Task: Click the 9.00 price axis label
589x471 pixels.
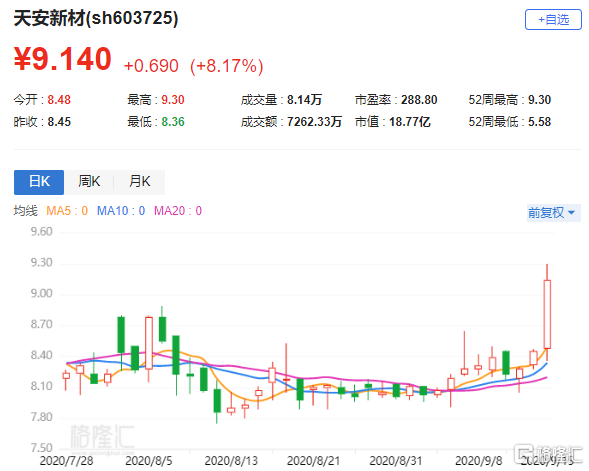Action: click(x=41, y=293)
